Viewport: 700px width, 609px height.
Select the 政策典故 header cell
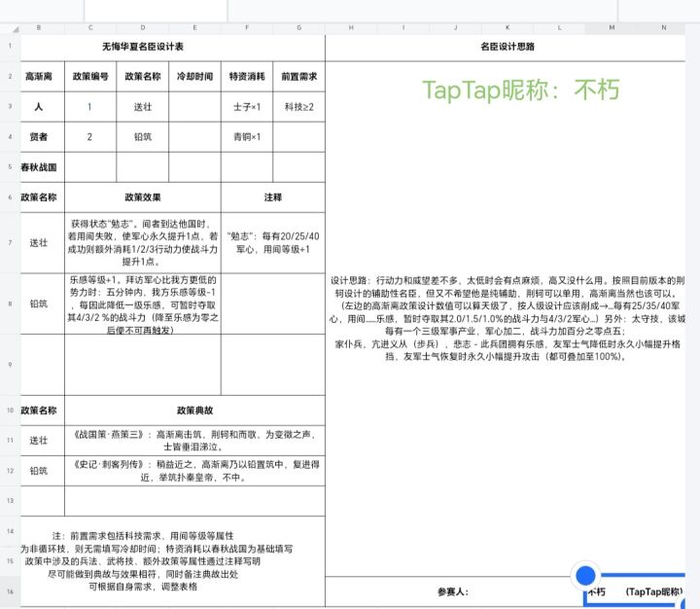coord(194,411)
